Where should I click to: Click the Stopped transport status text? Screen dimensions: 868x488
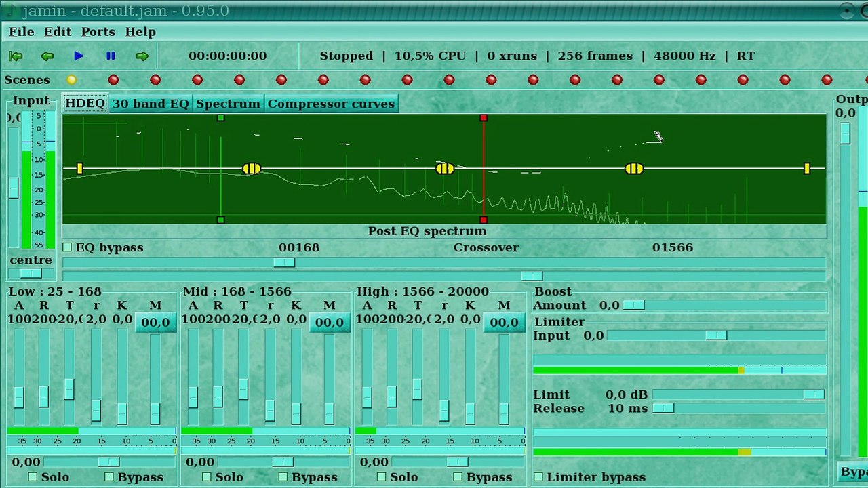point(346,56)
